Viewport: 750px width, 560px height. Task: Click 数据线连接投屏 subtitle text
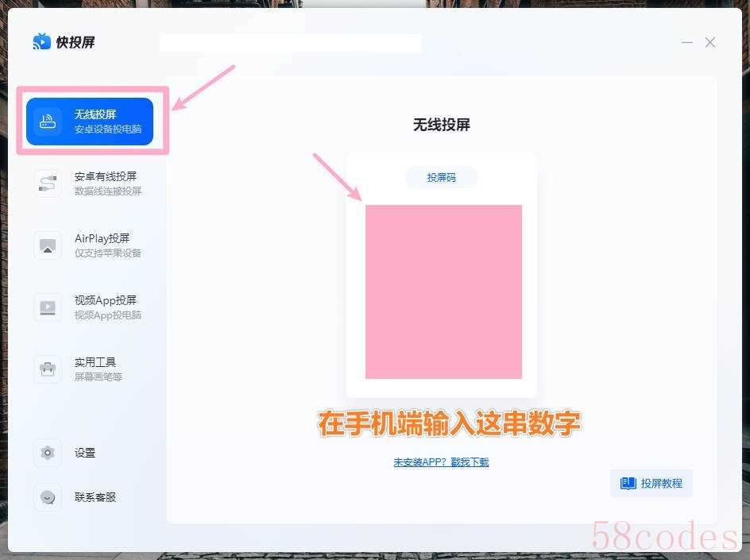coord(107,191)
